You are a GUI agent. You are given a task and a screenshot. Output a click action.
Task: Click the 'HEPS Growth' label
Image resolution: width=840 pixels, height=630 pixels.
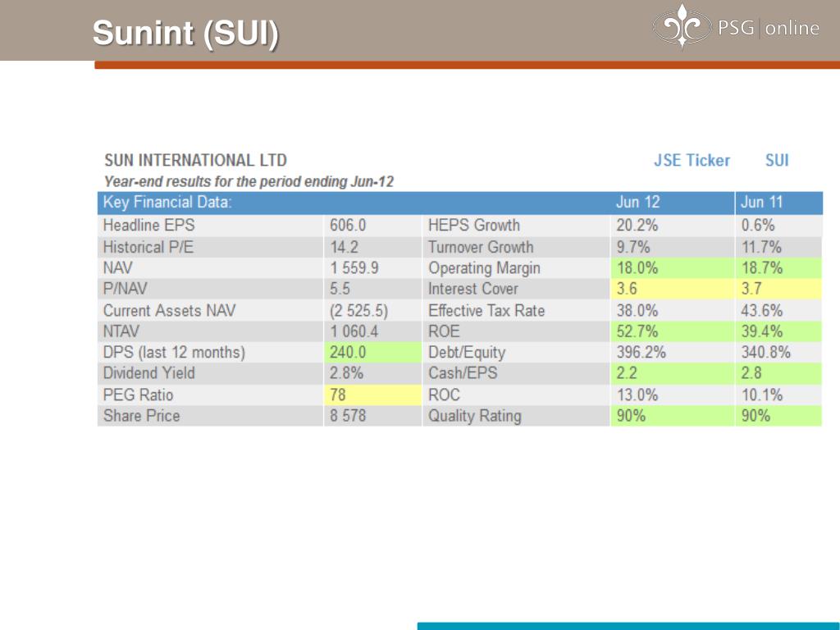(474, 226)
